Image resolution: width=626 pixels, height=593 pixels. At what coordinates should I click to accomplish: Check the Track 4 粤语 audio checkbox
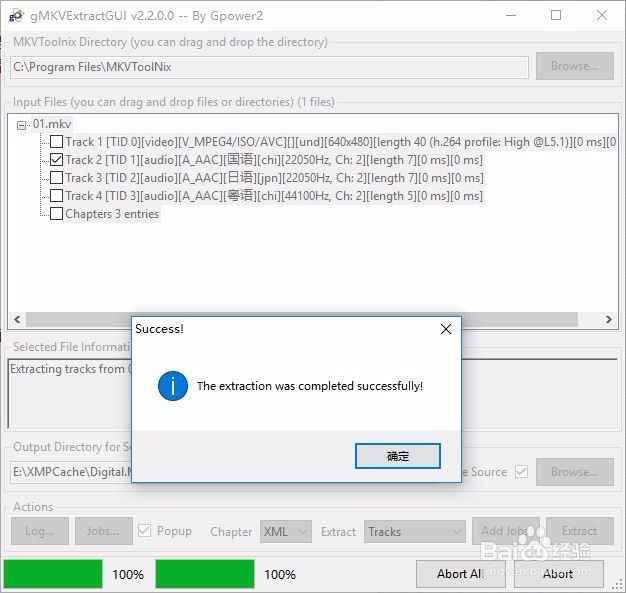[x=56, y=196]
